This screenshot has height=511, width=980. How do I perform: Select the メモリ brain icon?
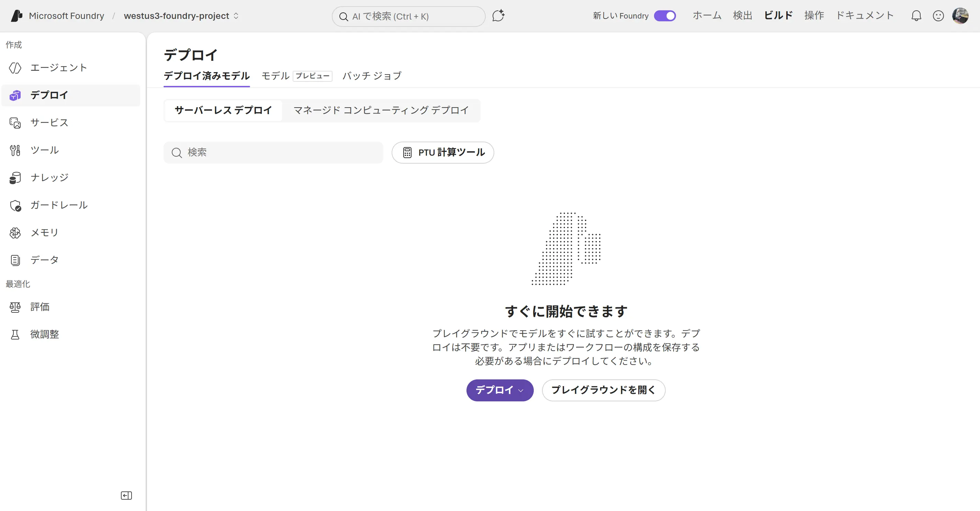point(15,233)
